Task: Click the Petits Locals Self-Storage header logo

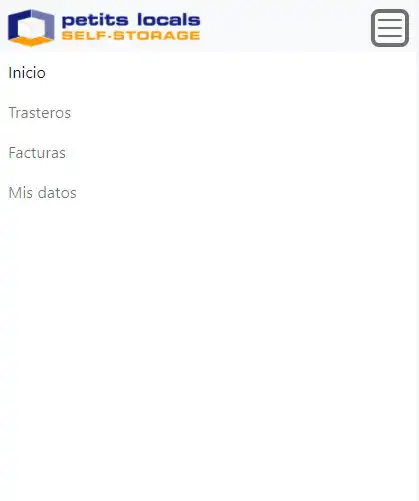Action: pyautogui.click(x=104, y=28)
